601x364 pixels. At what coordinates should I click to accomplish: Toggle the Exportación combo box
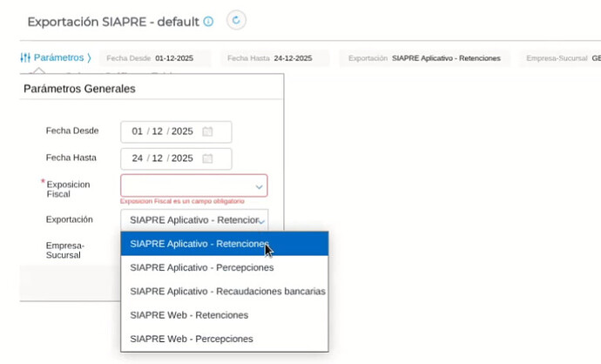point(262,220)
